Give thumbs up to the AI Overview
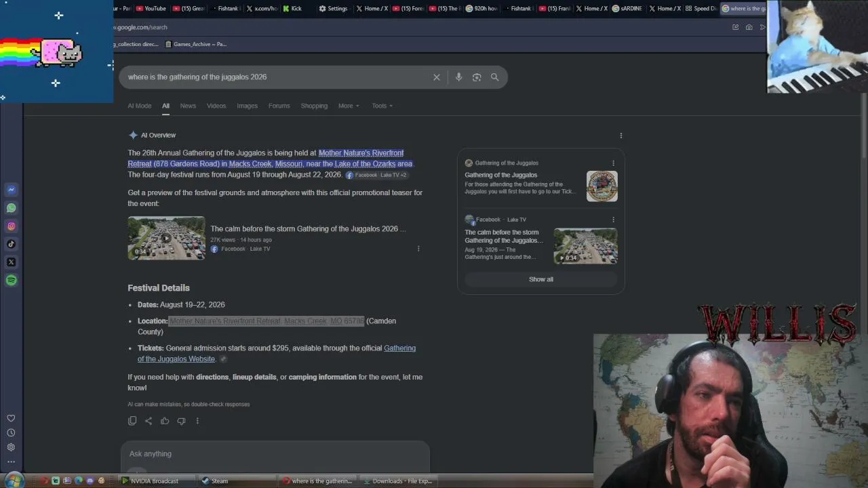Viewport: 868px width, 488px height. [165, 421]
